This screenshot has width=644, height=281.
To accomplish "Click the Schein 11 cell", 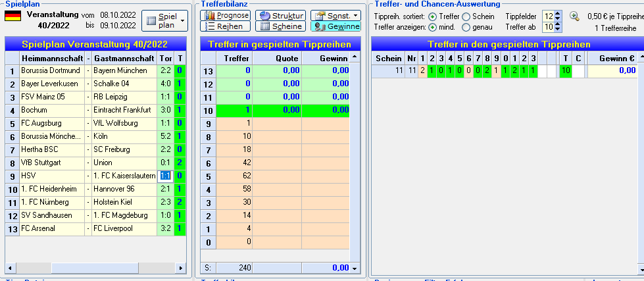I will click(389, 70).
